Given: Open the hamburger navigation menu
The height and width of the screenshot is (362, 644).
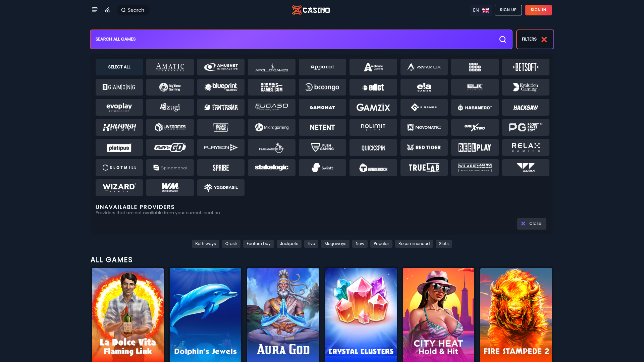Looking at the screenshot, I should coord(95,10).
